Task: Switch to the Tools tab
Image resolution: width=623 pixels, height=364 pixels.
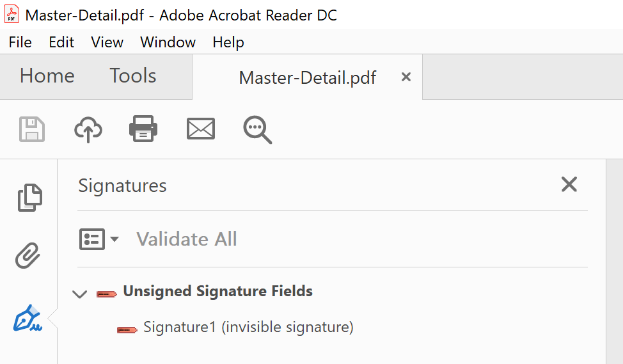Action: pos(132,76)
